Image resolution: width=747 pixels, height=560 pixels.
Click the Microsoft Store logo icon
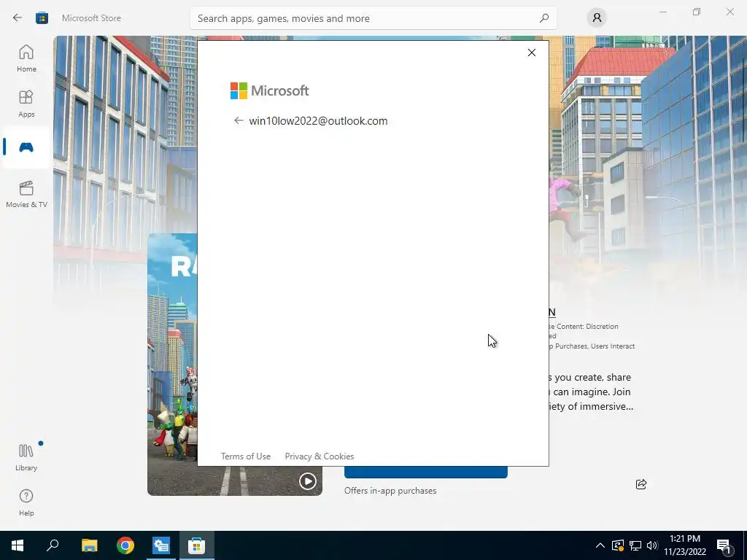[x=42, y=18]
